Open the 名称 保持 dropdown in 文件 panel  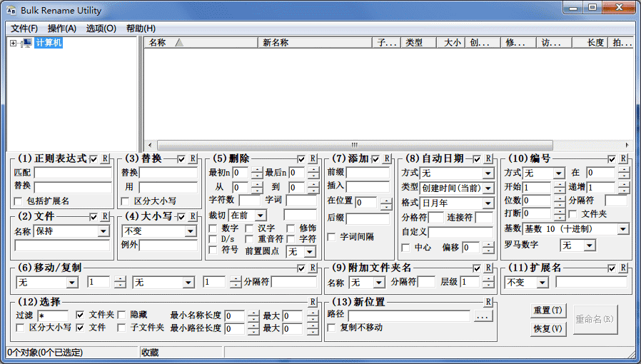point(104,231)
